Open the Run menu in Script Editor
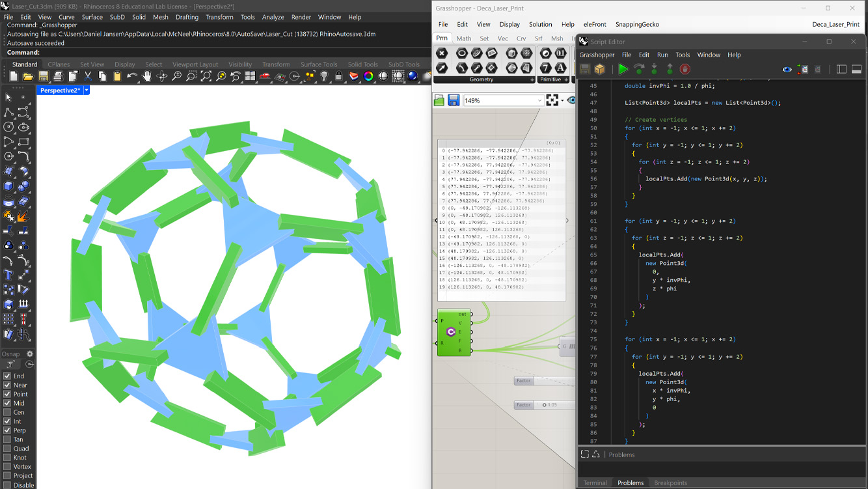 pyautogui.click(x=662, y=55)
